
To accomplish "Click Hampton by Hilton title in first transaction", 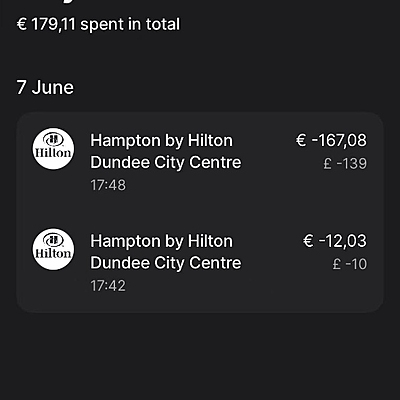I will point(161,140).
